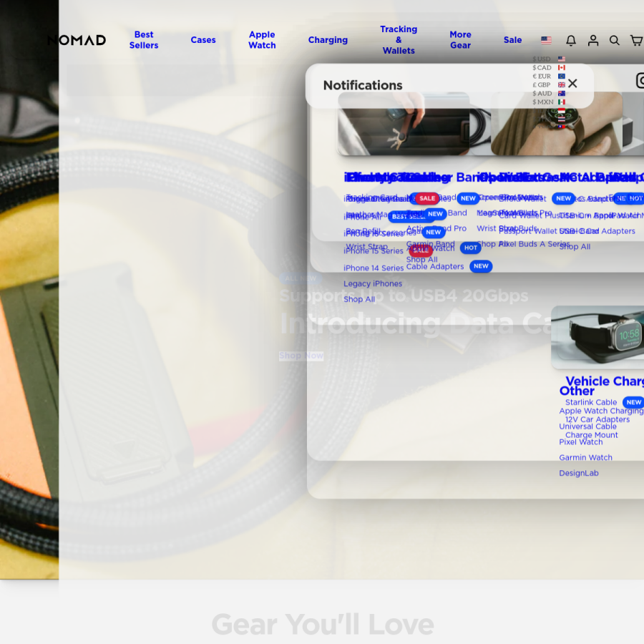
Task: Close the Notifications panel
Action: pyautogui.click(x=572, y=84)
